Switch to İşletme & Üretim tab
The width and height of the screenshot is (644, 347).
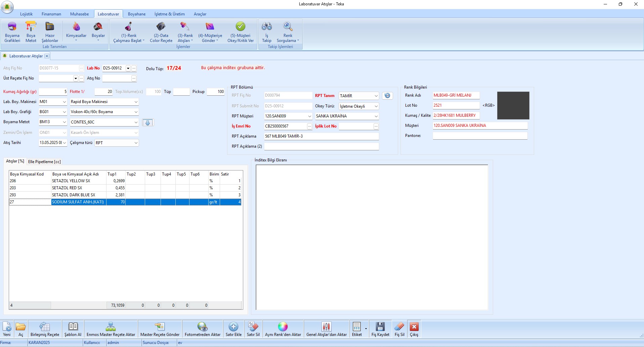(170, 14)
